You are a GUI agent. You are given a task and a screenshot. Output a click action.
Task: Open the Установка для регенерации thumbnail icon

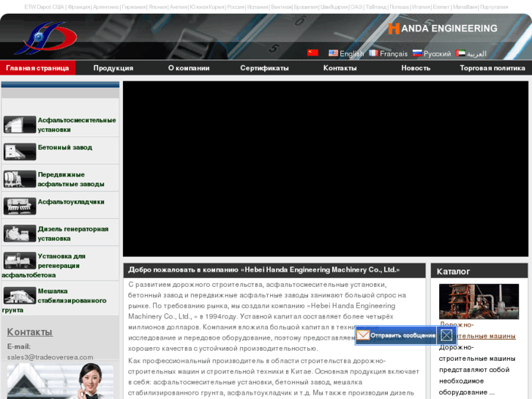pos(20,260)
